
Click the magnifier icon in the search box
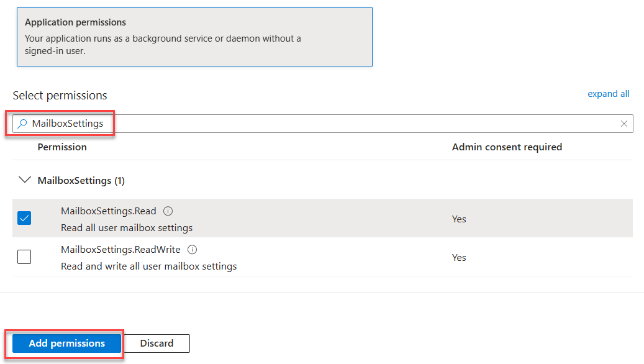point(22,124)
